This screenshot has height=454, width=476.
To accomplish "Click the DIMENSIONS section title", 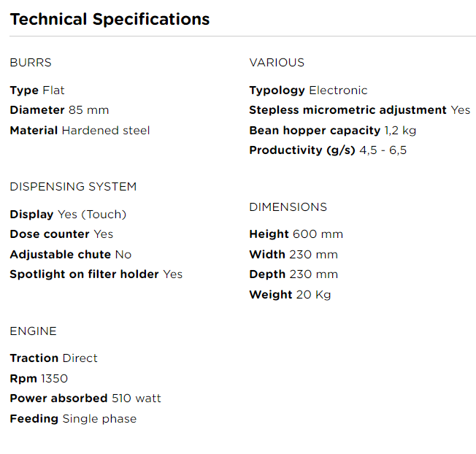I will pos(288,207).
